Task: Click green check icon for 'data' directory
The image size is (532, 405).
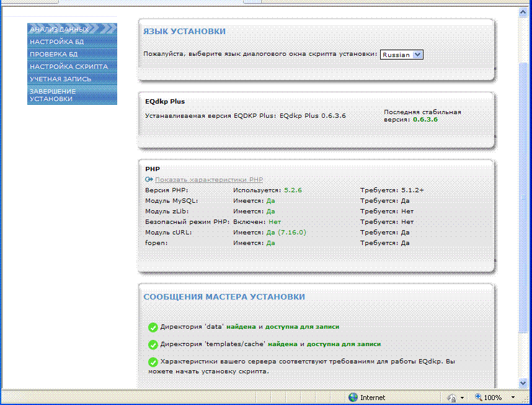Action: [x=153, y=327]
